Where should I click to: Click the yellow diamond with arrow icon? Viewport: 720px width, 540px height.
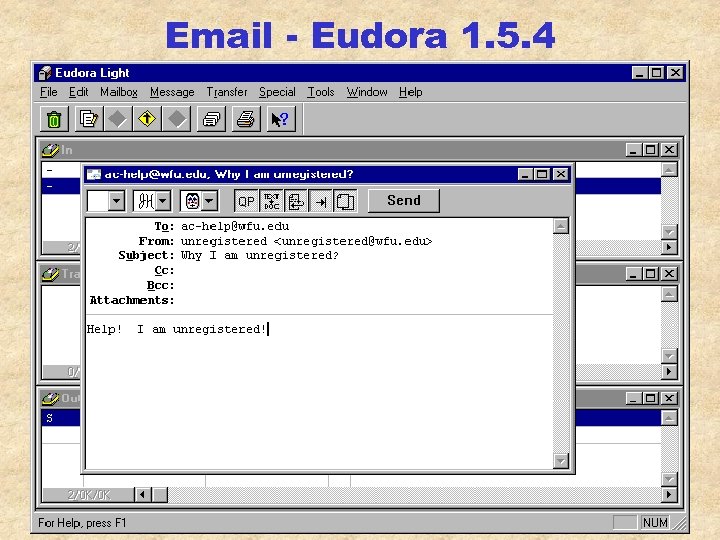(x=147, y=119)
